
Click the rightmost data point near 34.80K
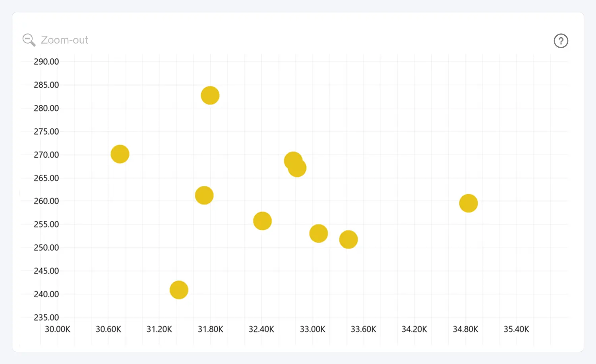click(x=468, y=203)
